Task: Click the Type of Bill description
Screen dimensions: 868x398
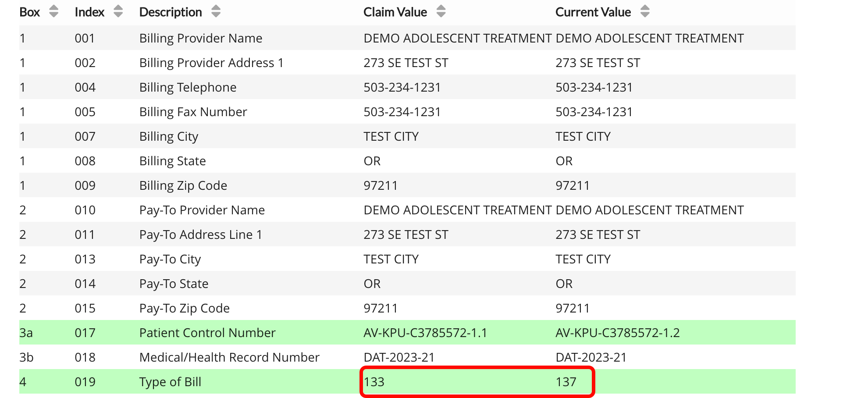Action: coord(170,382)
